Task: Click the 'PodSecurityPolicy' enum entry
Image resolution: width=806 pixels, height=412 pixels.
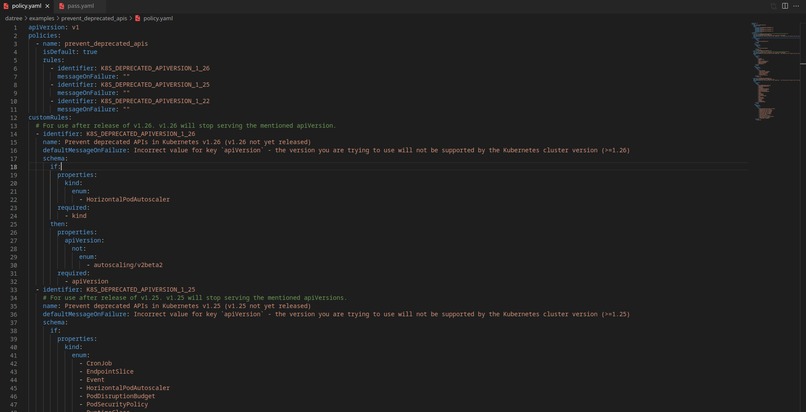Action: point(117,405)
